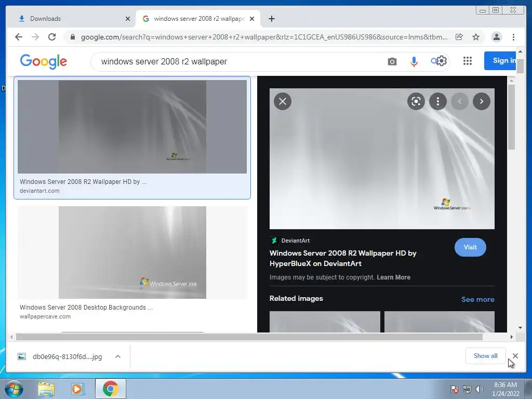532x399 pixels.
Task: Show the next image in preview
Action: (482, 101)
